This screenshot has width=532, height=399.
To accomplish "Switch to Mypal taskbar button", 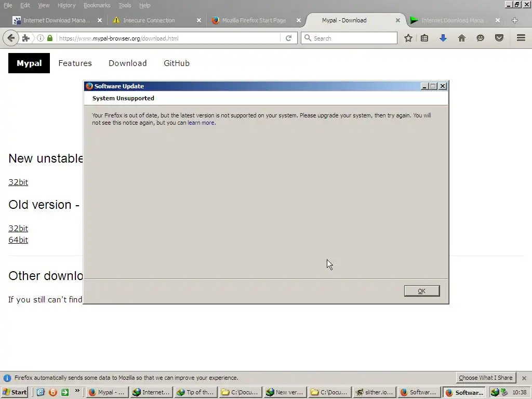I will pyautogui.click(x=108, y=392).
